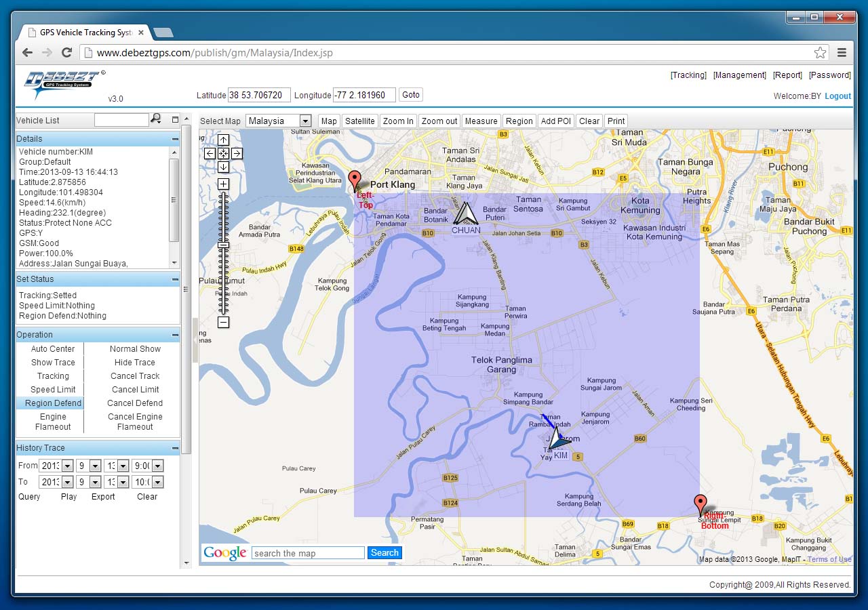
Task: Click the map zoom slider handle
Action: (223, 245)
